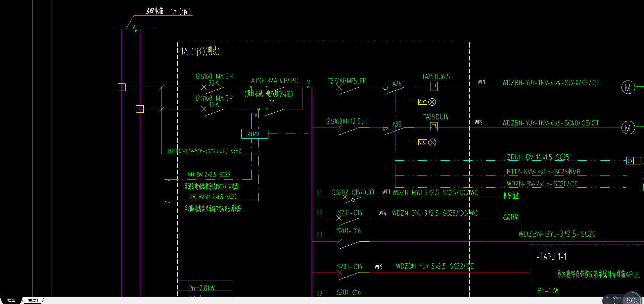Click the L1 phase label

[319, 193]
